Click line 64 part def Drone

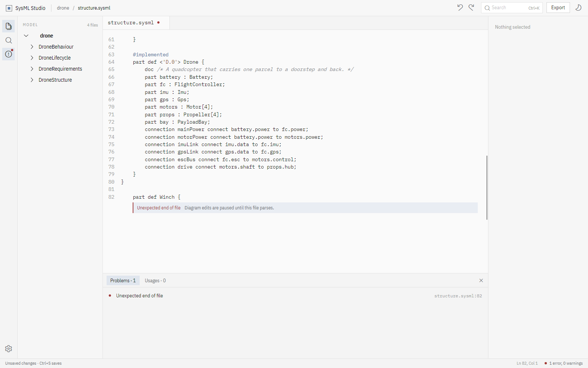click(x=168, y=62)
